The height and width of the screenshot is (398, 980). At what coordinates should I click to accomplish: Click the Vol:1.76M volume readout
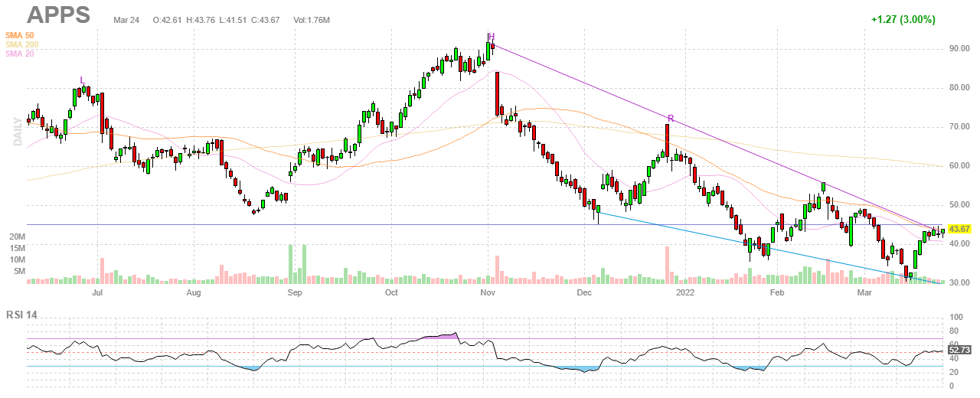(312, 19)
